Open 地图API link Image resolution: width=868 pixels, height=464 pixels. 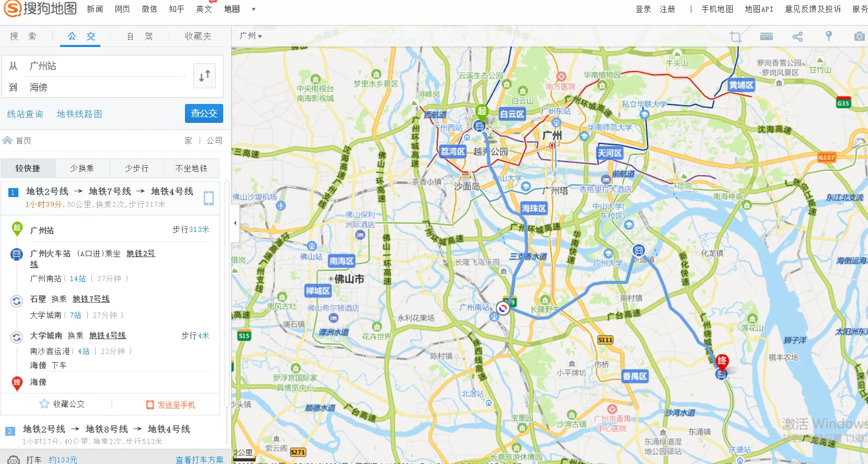pos(759,9)
